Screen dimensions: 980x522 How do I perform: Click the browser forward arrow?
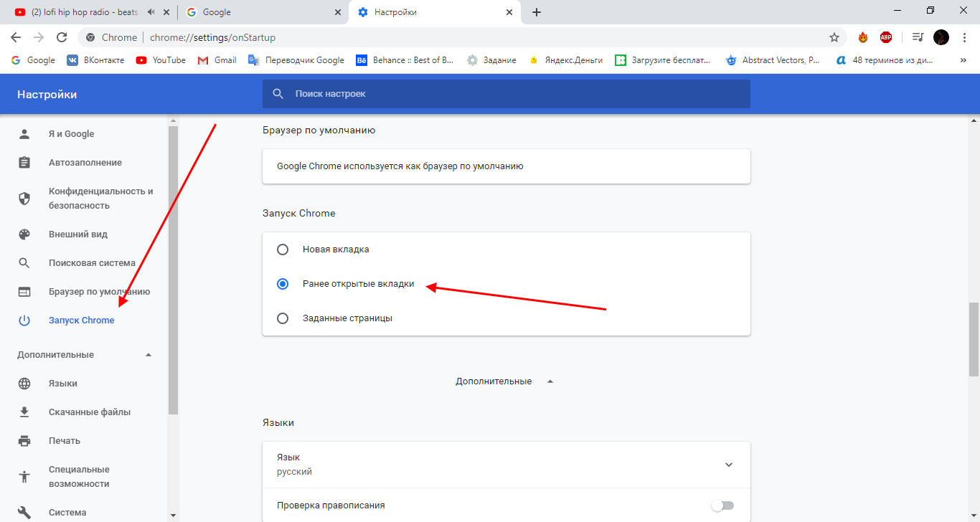39,37
